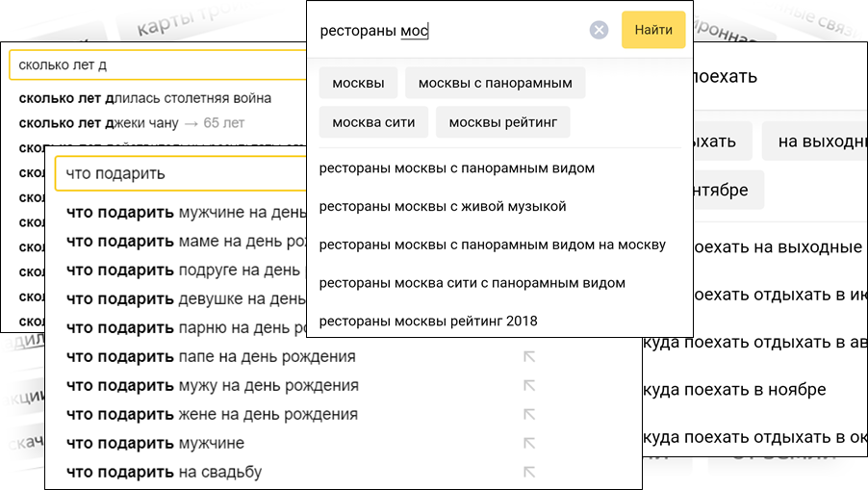This screenshot has height=490, width=868.
Task: Click the 'сколько лет д' search input
Action: tap(158, 65)
